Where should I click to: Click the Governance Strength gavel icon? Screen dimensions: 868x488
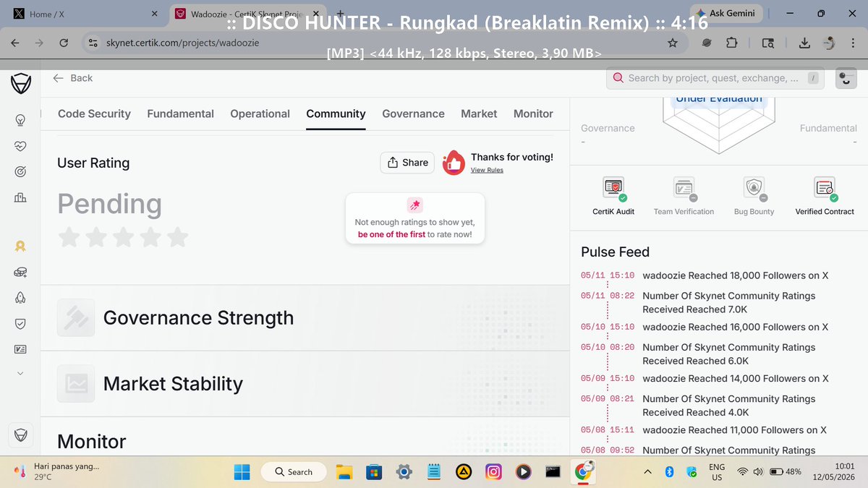coord(76,317)
